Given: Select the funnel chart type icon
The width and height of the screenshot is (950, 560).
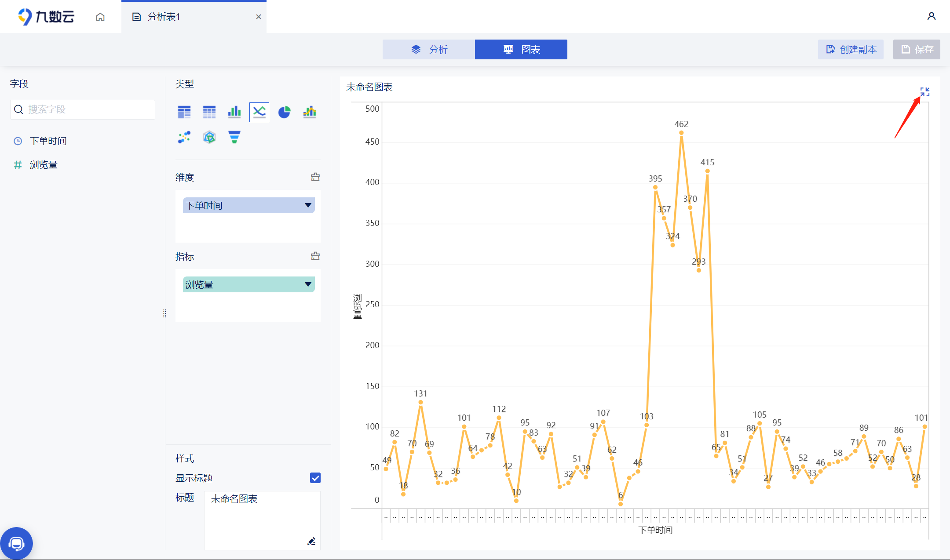Looking at the screenshot, I should click(234, 137).
